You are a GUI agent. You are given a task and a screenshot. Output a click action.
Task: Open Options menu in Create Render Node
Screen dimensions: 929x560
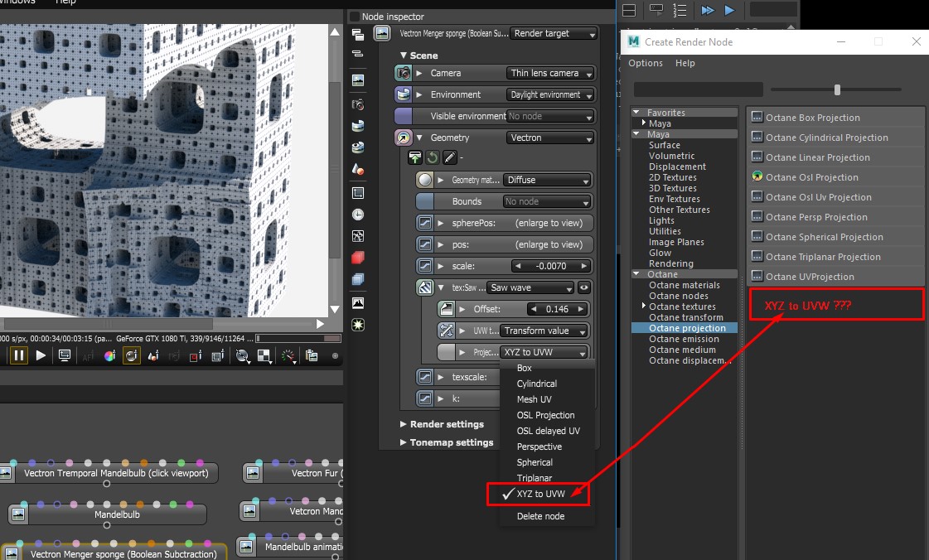646,63
